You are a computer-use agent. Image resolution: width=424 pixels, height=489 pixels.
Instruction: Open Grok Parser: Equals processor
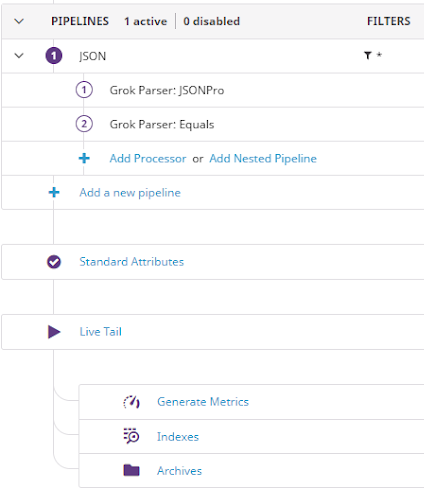tap(162, 124)
